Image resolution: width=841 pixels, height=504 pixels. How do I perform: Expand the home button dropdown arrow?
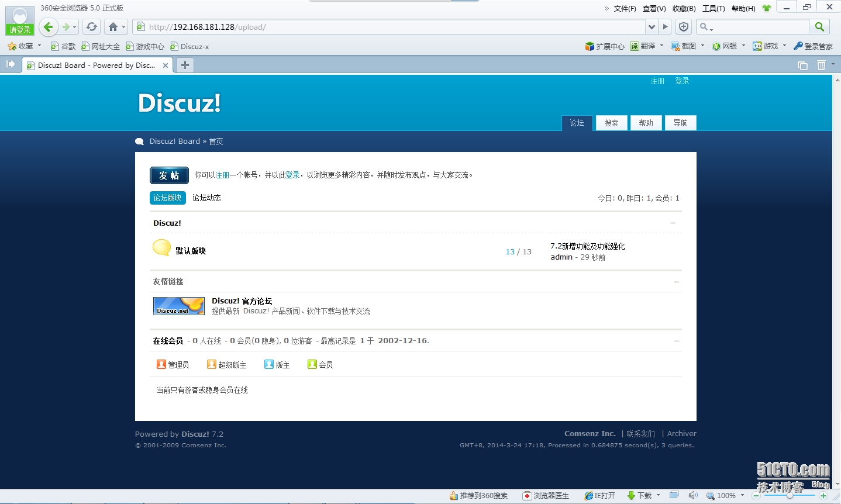[124, 27]
